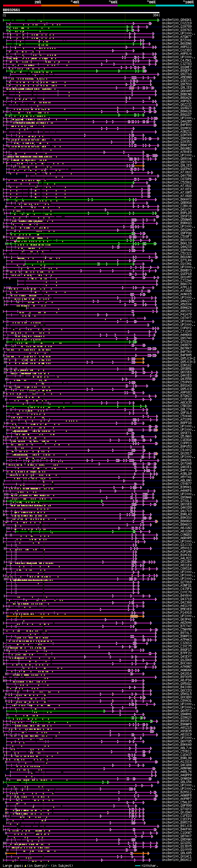This screenshot has height=868, width=197.
Task: Select the UniRef100_B8PFG8 label
Action: pos(177,423)
